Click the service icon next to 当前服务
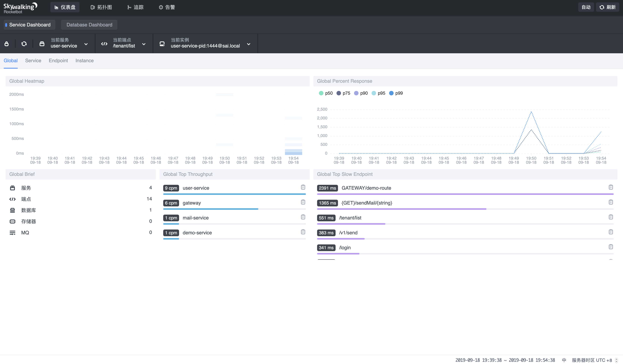The width and height of the screenshot is (623, 364). 42,44
